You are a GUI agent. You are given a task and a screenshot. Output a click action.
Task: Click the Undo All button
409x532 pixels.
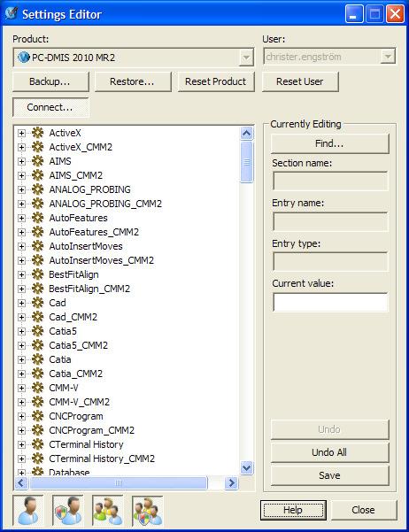point(329,452)
